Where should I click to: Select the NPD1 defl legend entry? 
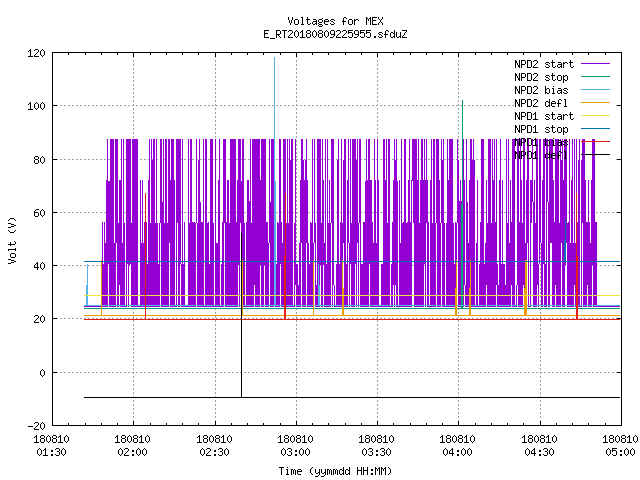click(x=541, y=156)
